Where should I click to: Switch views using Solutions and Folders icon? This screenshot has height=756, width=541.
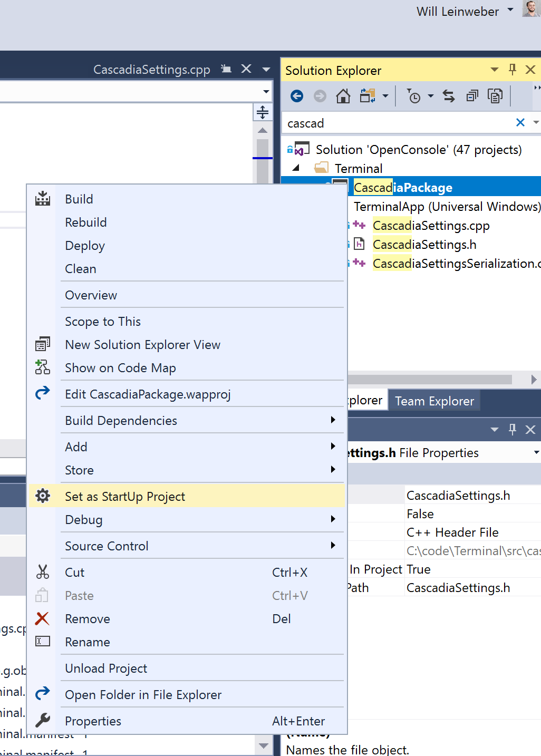pos(368,96)
